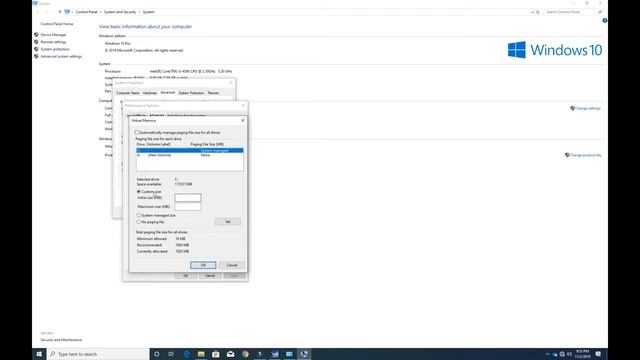Open the Advanced tab in System Properties

pos(167,93)
